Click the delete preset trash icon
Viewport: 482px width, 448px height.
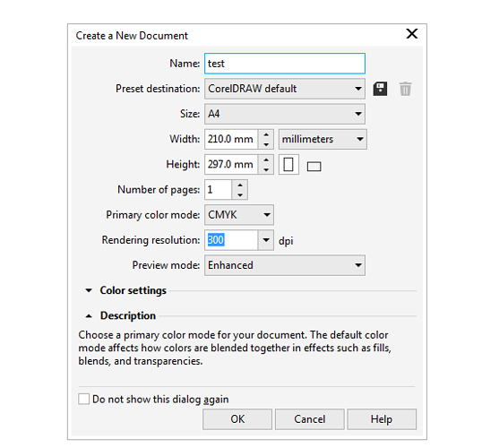pyautogui.click(x=405, y=89)
